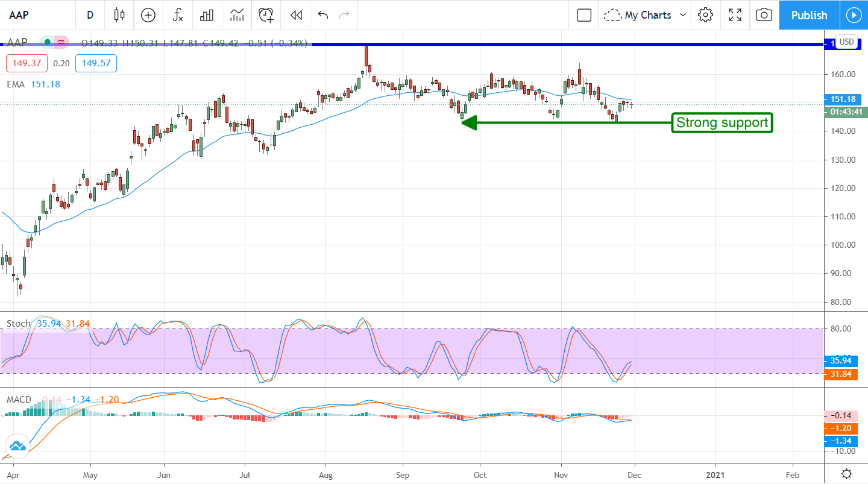Click the Aug date axis label

[x=325, y=474]
